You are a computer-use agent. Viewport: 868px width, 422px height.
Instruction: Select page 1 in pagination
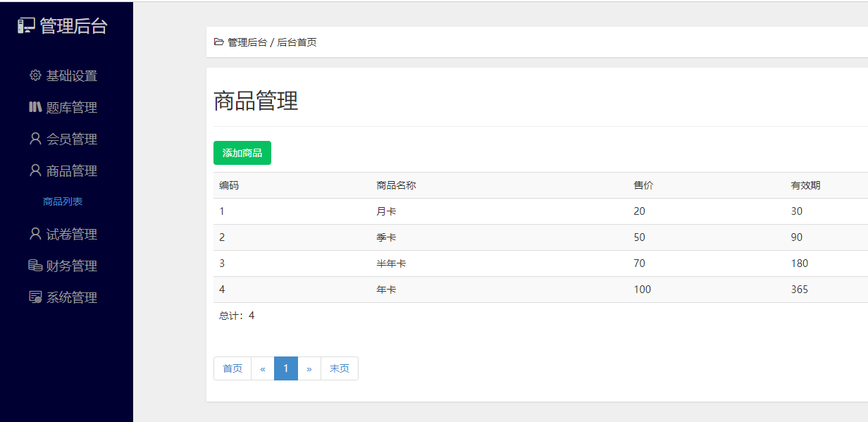[286, 368]
